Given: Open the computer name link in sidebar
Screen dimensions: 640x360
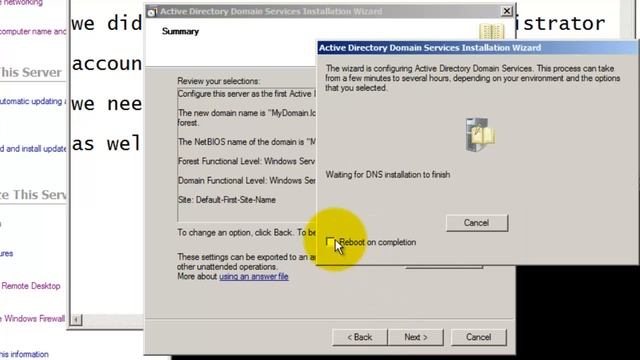Looking at the screenshot, I should [32, 31].
